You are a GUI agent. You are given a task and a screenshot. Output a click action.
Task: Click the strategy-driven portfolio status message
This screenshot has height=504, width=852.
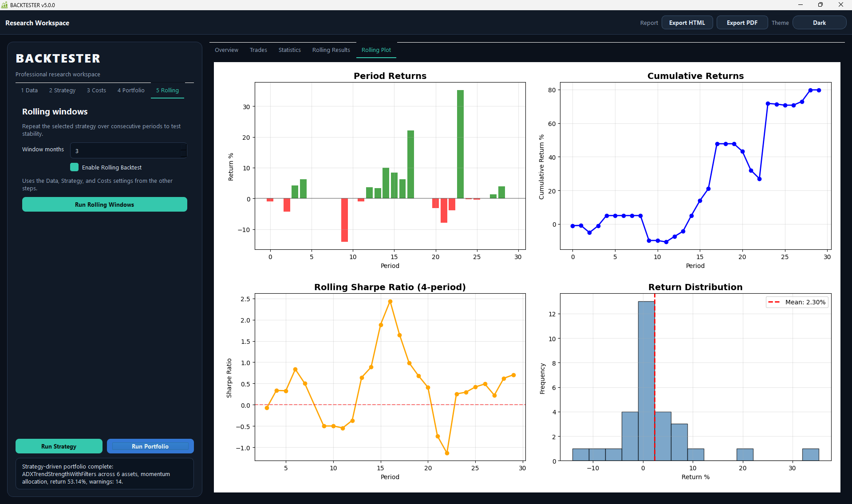click(x=105, y=474)
